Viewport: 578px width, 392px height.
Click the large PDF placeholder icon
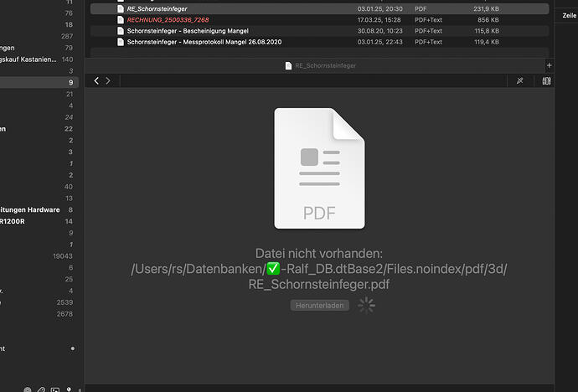pos(319,168)
